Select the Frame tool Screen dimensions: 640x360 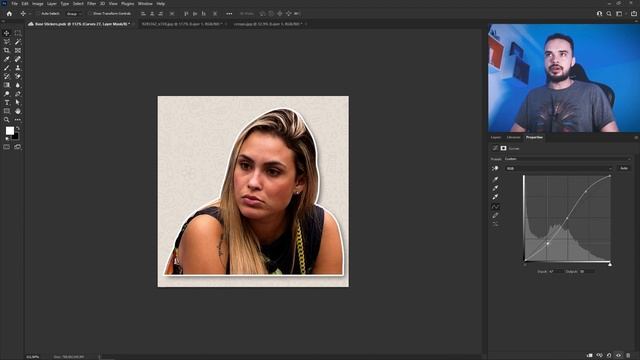coord(18,50)
